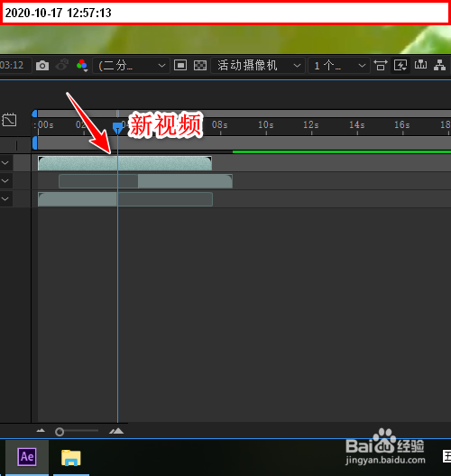Screen dimensions: 451x476
Task: Click the show snapshot icon
Action: (x=62, y=65)
